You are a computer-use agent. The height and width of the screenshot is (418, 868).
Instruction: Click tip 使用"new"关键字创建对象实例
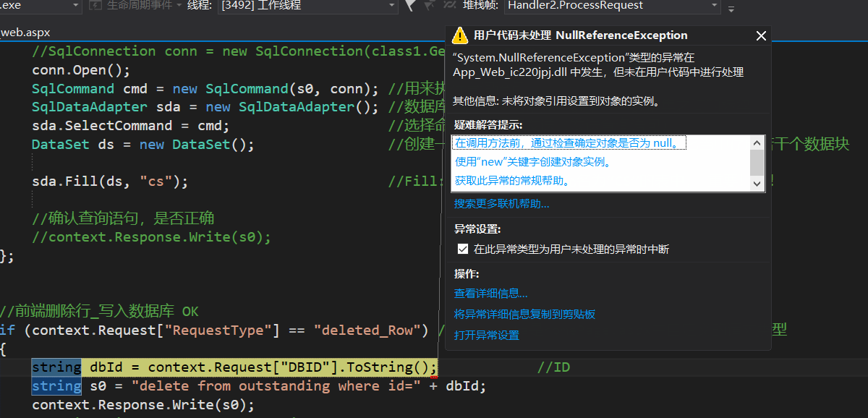click(533, 161)
